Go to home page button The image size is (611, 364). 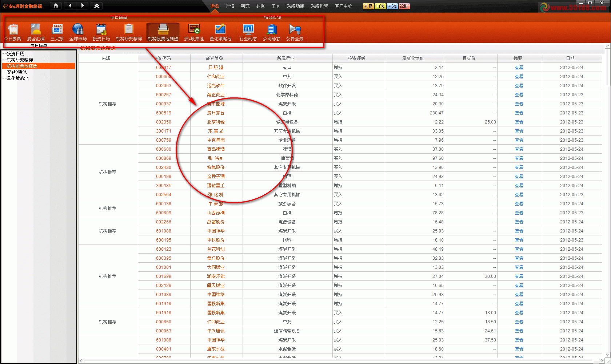[56, 6]
